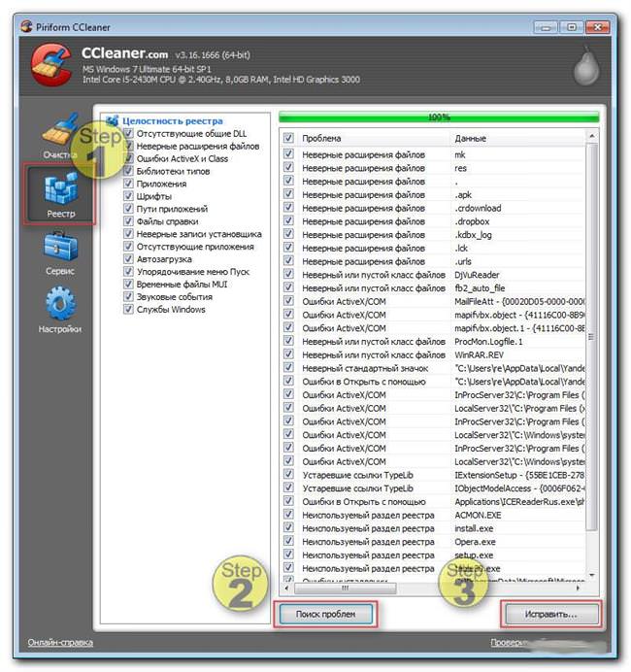Click vertical scrollbar thumb of results

tap(591, 337)
